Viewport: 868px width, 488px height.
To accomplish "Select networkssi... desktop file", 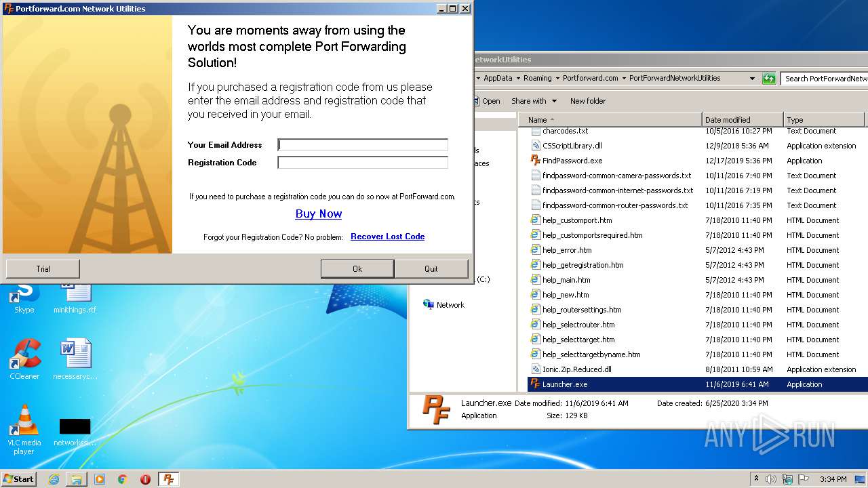I will click(75, 431).
